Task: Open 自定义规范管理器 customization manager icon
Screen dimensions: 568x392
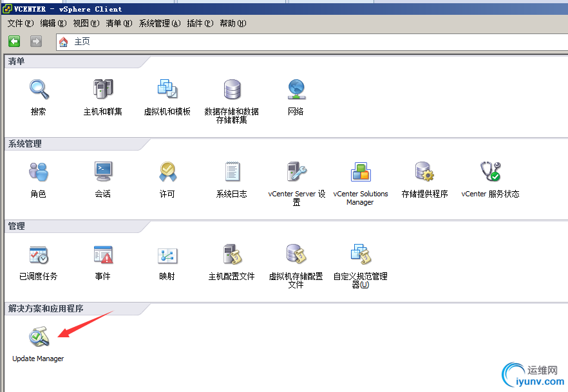Action: (x=361, y=254)
